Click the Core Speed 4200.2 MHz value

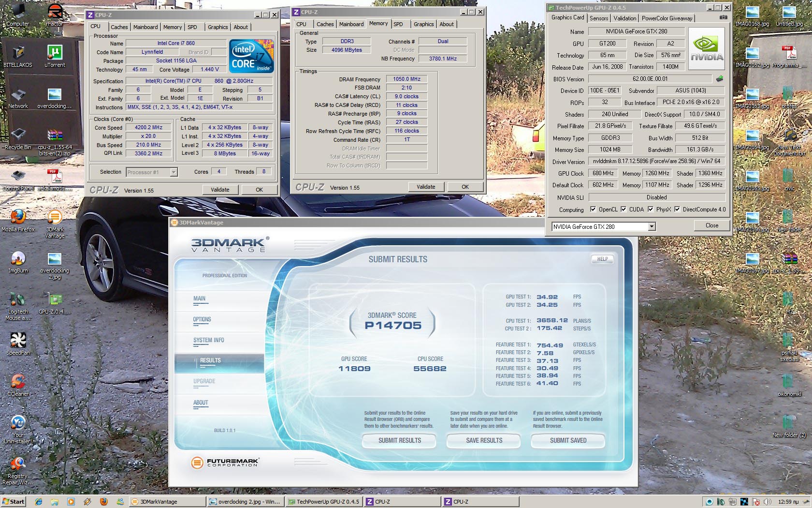click(148, 127)
